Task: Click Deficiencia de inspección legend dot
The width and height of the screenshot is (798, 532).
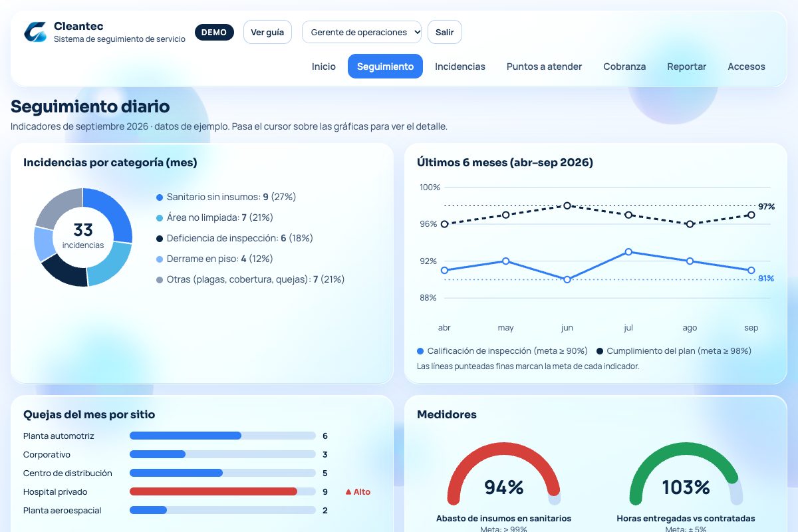Action: [160, 239]
